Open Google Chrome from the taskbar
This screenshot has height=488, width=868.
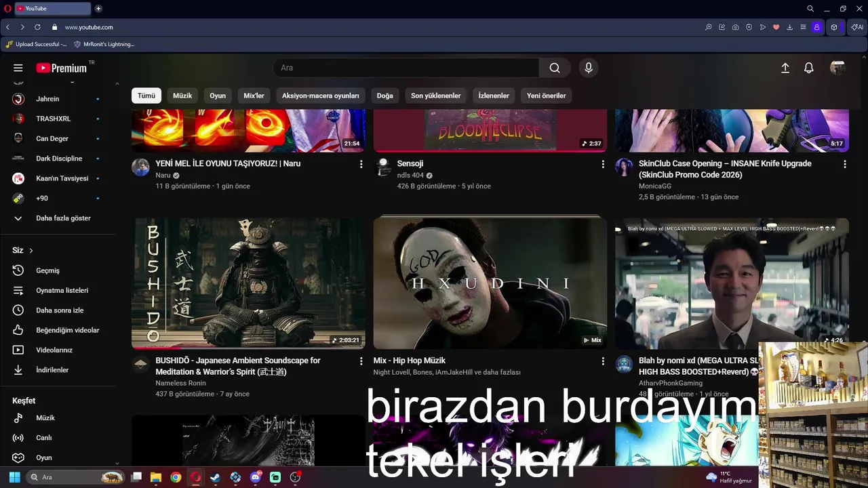pos(176,477)
